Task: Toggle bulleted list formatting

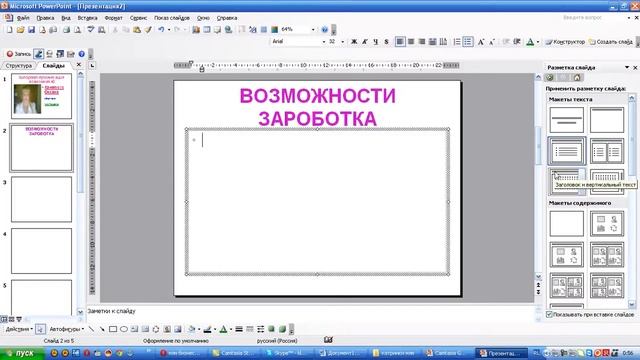Action: pyautogui.click(x=468, y=42)
